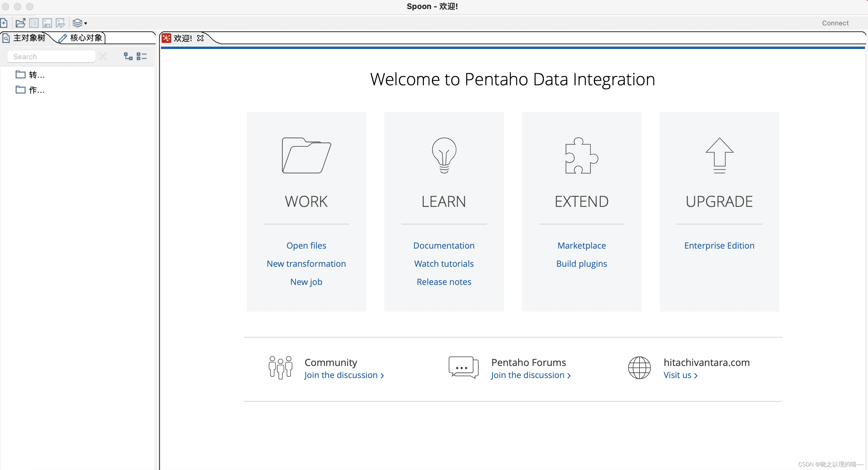Open Release notes link

coord(444,282)
